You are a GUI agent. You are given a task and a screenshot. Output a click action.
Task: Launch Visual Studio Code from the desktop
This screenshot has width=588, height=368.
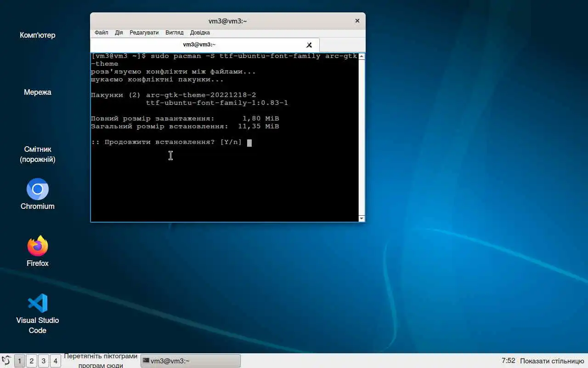pyautogui.click(x=38, y=314)
